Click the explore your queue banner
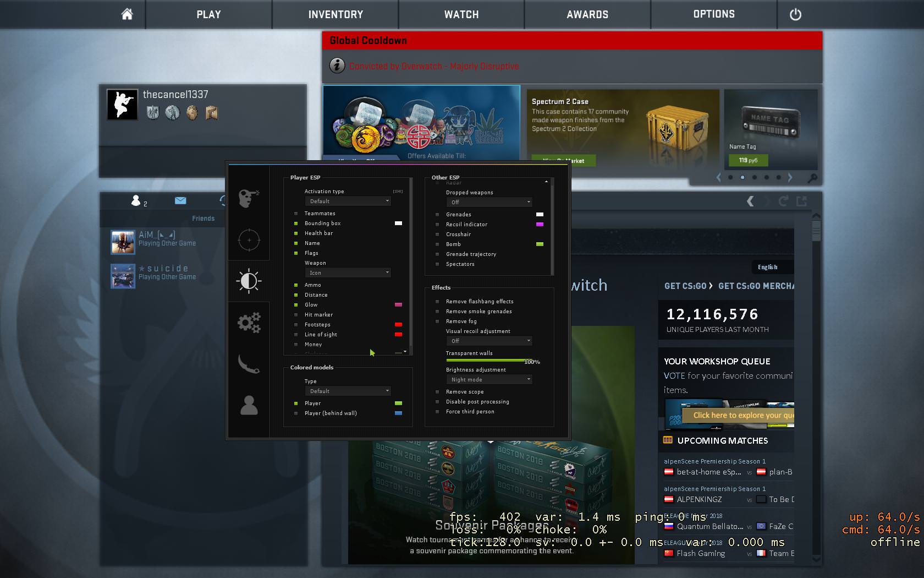Screen dimensions: 924x578 click(738, 415)
